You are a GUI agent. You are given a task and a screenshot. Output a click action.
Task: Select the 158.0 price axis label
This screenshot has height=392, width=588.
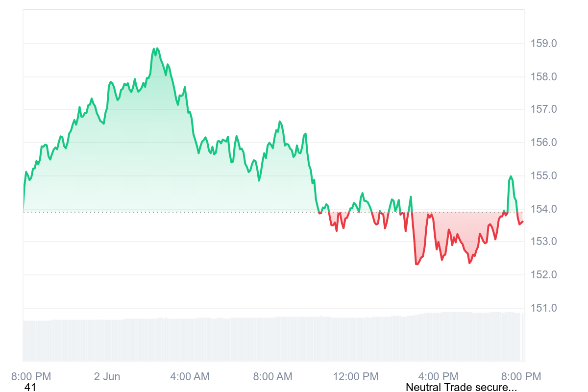point(543,77)
